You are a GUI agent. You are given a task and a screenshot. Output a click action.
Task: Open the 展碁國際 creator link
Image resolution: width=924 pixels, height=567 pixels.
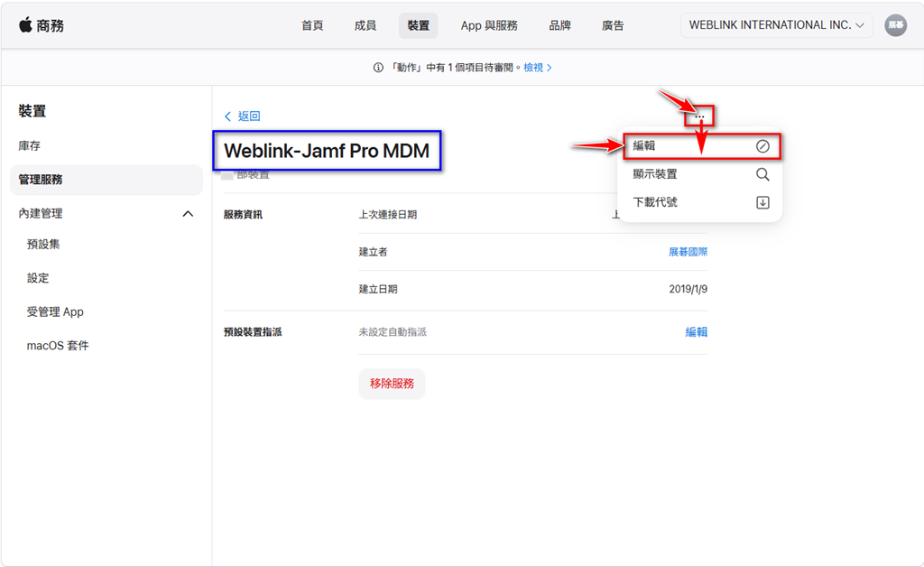[688, 252]
